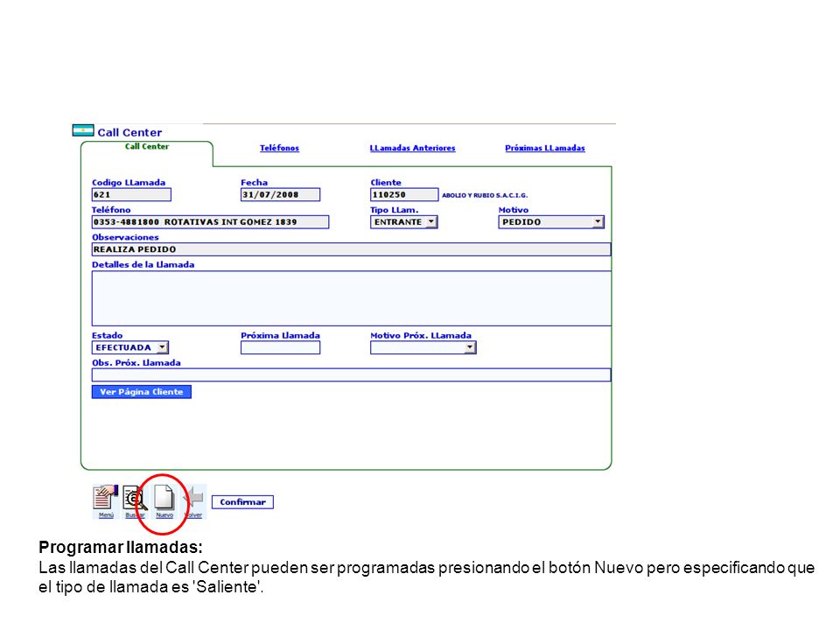Click the Argentina flag icon
The height and width of the screenshot is (630, 840).
pyautogui.click(x=83, y=130)
